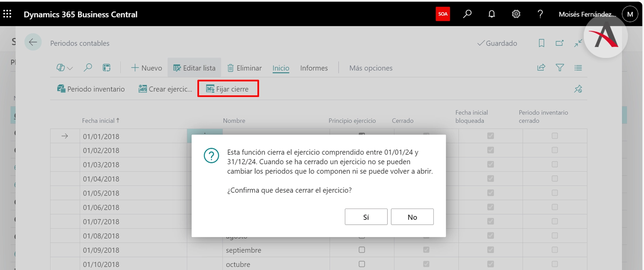Select the Inicio tab
The height and width of the screenshot is (270, 644).
click(281, 68)
